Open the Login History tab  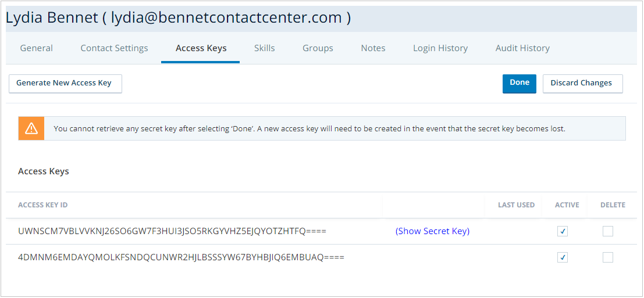point(440,48)
